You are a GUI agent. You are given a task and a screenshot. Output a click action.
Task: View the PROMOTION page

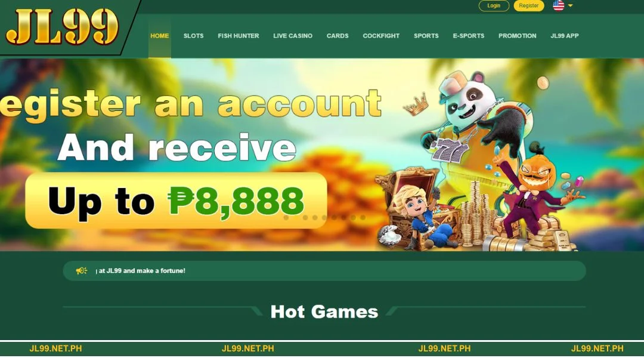[517, 36]
